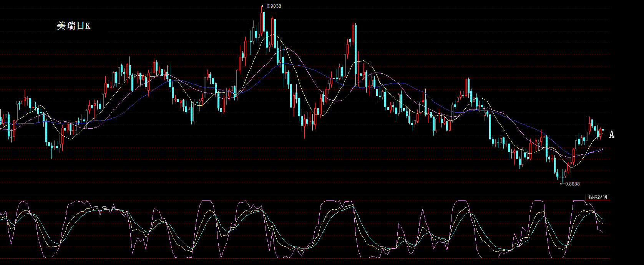
Task: Click the last small cyan candle beside A
Action: [603, 130]
